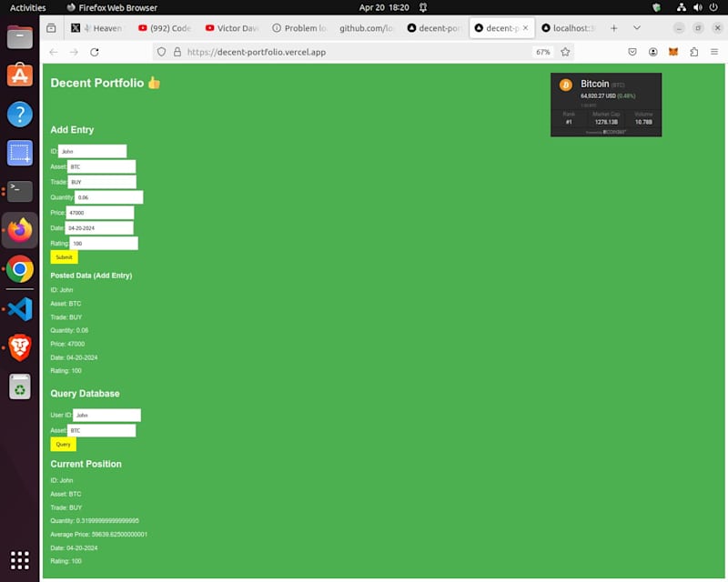This screenshot has width=728, height=582.
Task: Open Firefox View tab icon
Action: point(52,28)
